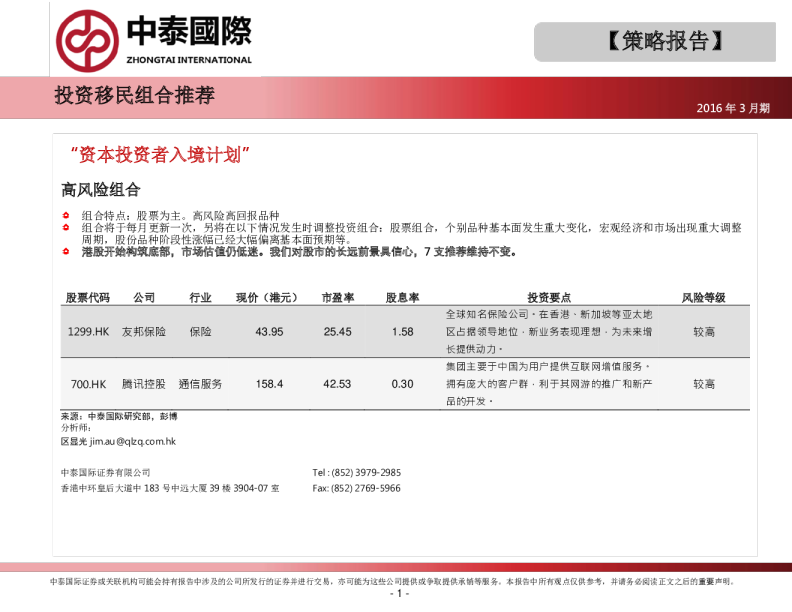792x612 pixels.
Task: Click the 1299.HK stock code cell
Action: coord(88,332)
